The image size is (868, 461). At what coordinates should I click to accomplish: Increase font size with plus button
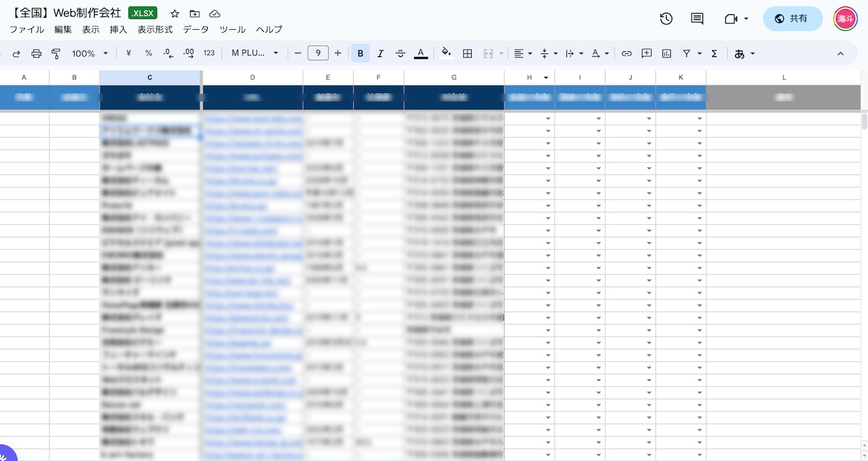pos(338,53)
